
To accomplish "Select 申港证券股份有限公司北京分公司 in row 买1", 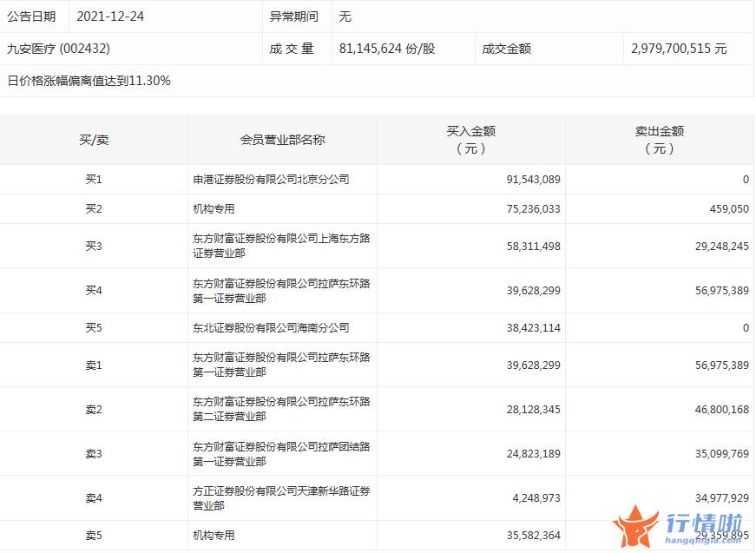I will click(x=271, y=180).
